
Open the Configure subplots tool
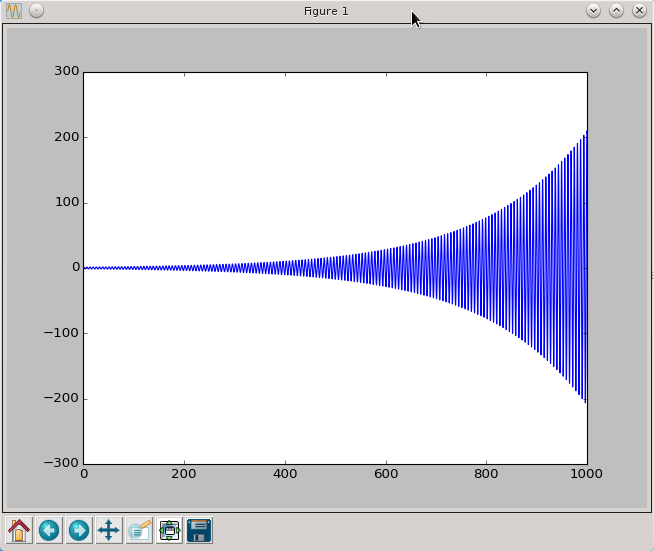click(x=169, y=530)
